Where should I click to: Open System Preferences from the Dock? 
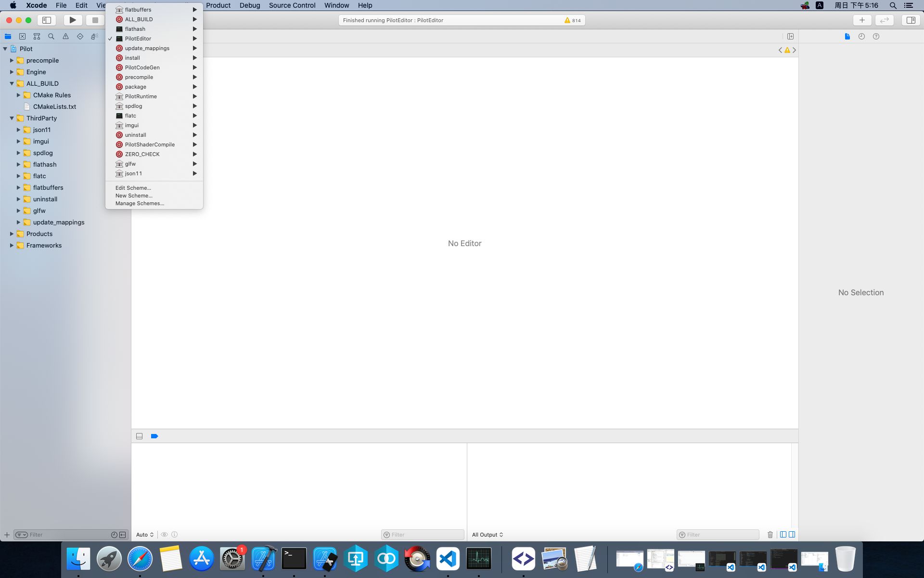(232, 559)
